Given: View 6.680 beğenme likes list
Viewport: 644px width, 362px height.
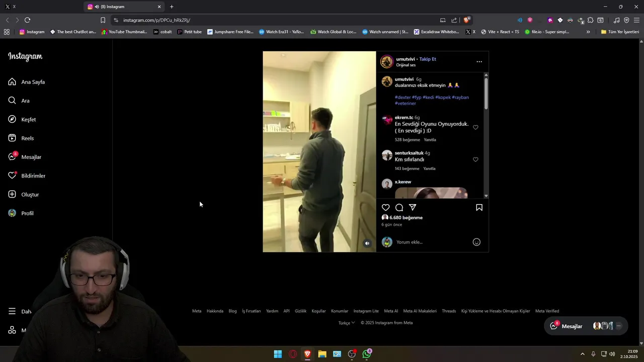Looking at the screenshot, I should pos(406,218).
